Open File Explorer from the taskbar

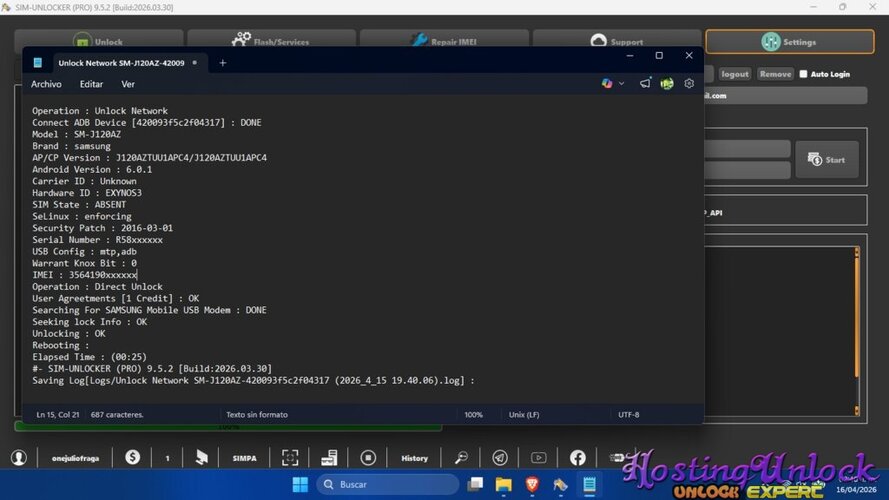503,485
